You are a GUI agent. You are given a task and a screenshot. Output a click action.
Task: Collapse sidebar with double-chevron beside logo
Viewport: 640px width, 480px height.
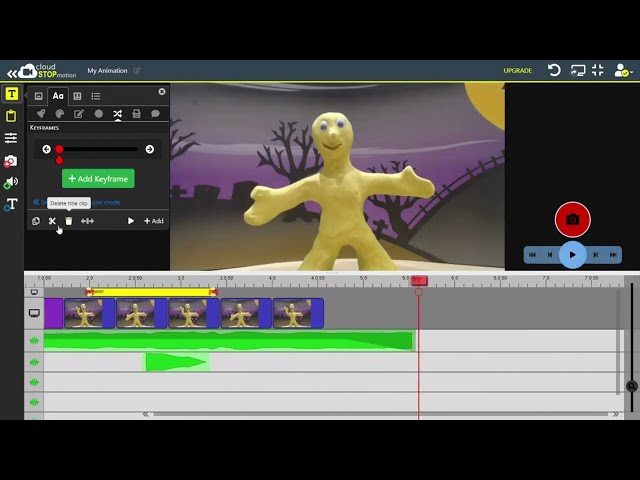tap(12, 73)
